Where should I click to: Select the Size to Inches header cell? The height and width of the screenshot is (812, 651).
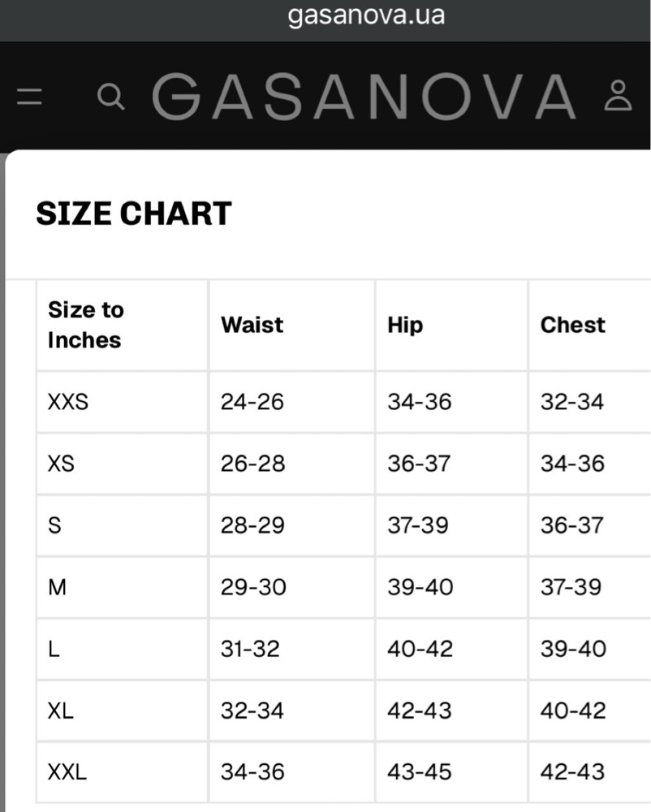tap(85, 325)
